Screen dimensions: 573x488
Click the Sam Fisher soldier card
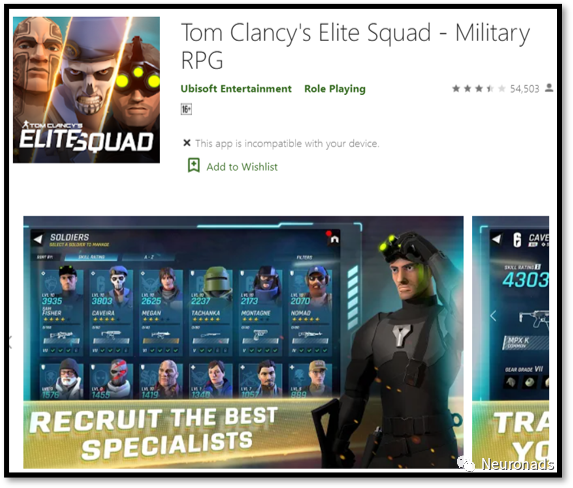click(61, 312)
